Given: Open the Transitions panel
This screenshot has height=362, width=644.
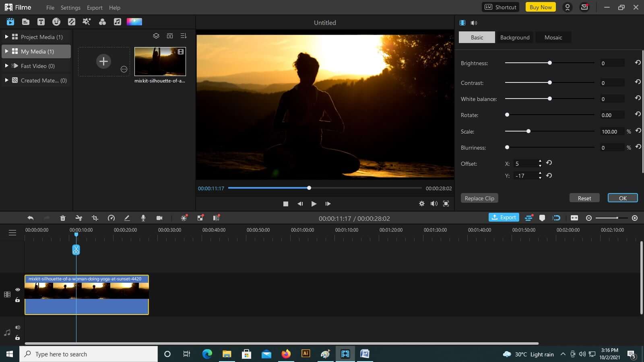Looking at the screenshot, I should coord(72,22).
